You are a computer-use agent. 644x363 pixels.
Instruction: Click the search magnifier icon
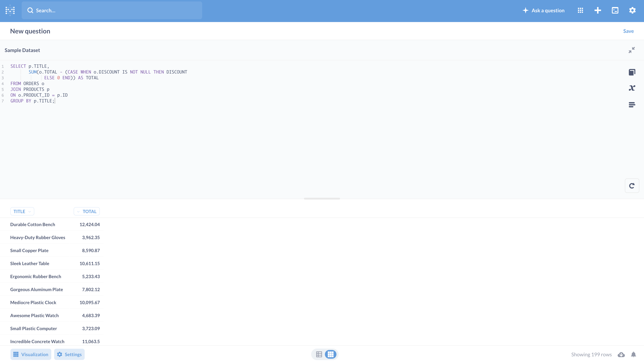(30, 10)
